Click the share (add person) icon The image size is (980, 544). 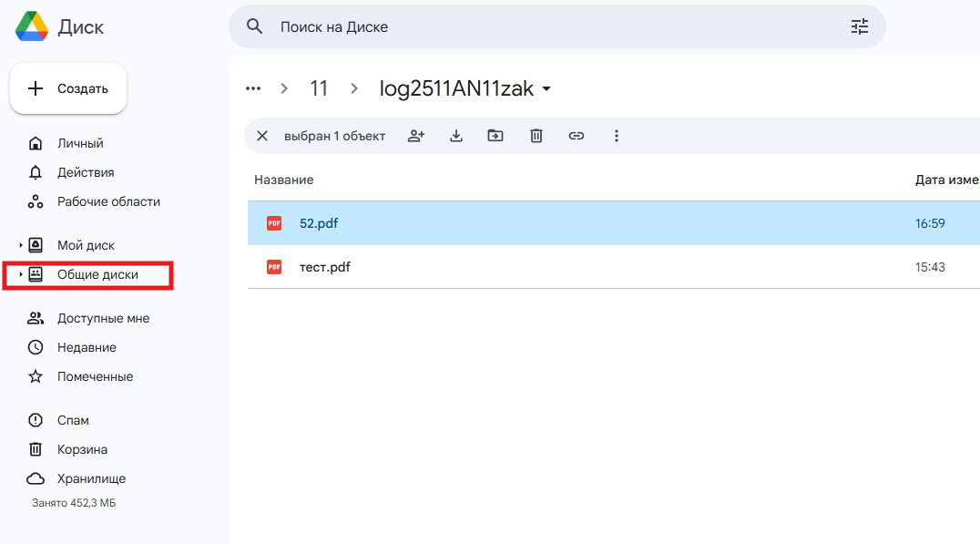point(416,136)
